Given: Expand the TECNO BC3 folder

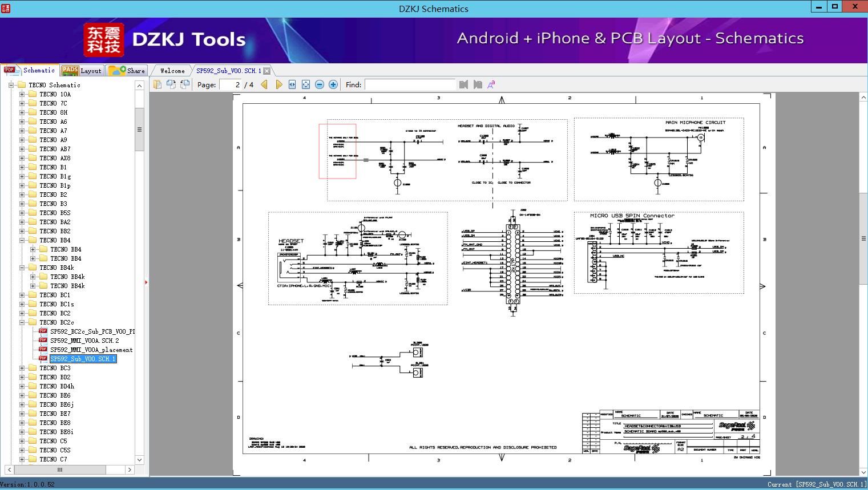Looking at the screenshot, I should point(22,368).
